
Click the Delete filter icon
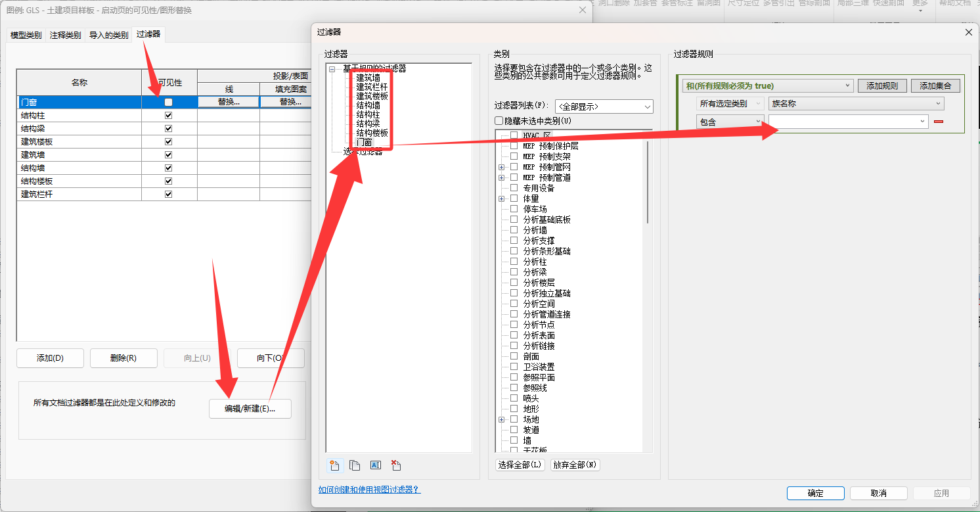pos(396,465)
